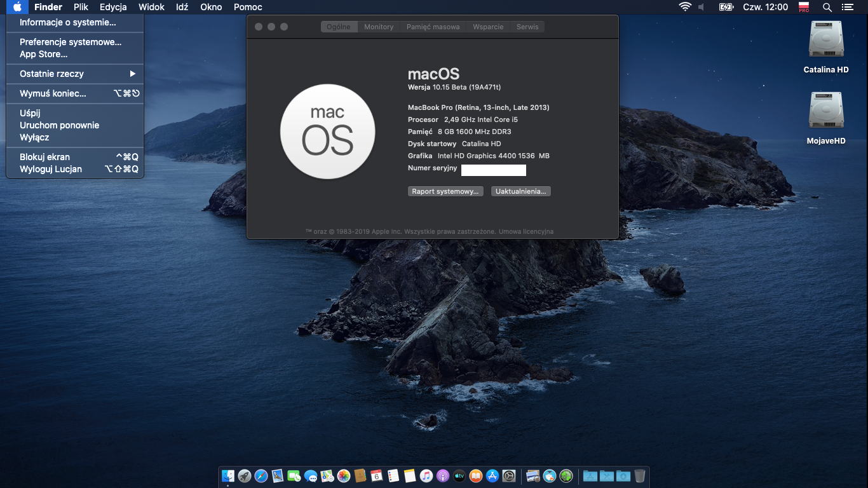Viewport: 868px width, 488px height.
Task: Open the Podcasts app in the Dock
Action: [443, 476]
